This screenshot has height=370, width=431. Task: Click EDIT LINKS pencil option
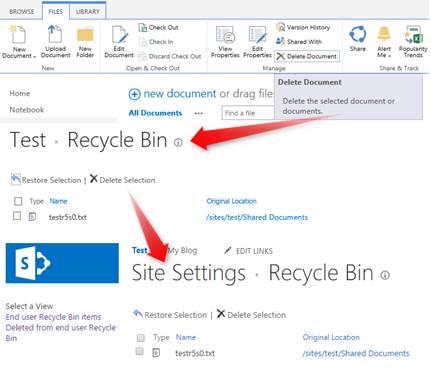click(248, 251)
